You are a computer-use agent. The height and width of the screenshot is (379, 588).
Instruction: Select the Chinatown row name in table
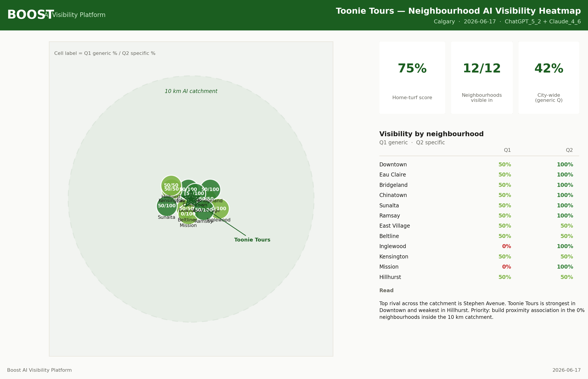(393, 195)
